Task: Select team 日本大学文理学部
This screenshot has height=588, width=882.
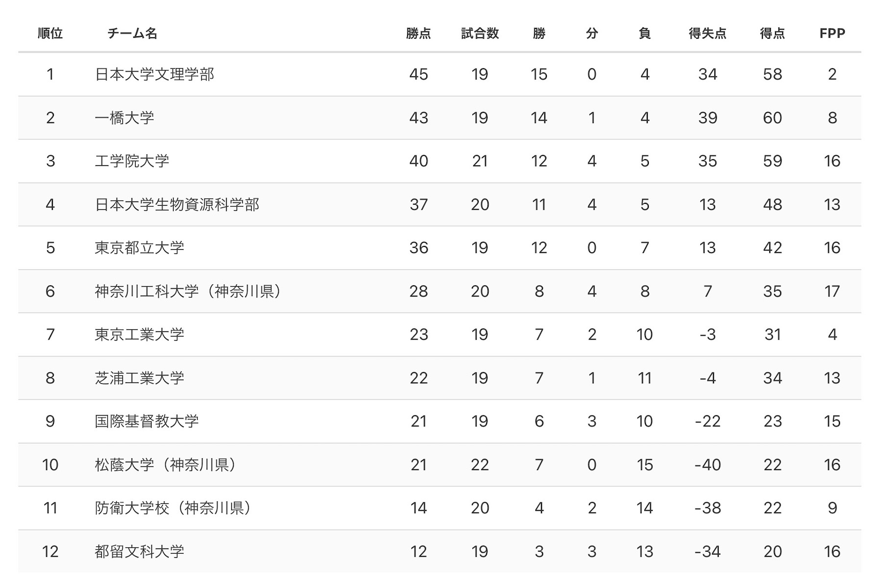Action: click(x=154, y=74)
